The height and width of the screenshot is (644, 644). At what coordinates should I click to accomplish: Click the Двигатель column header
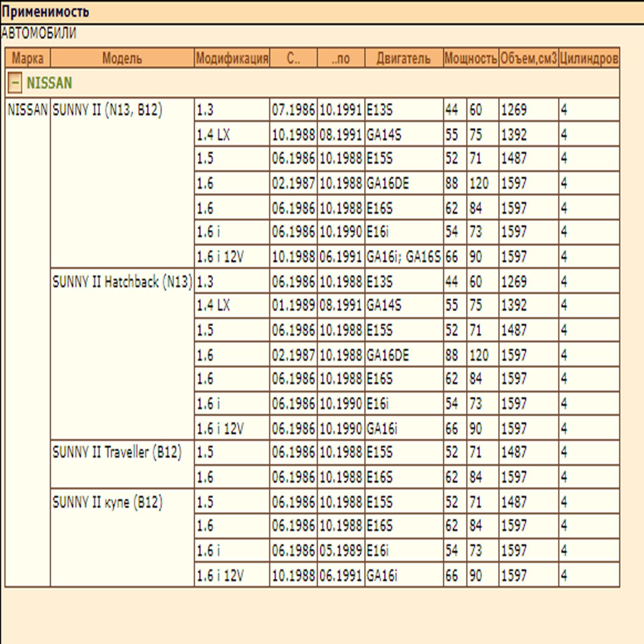pos(404,58)
